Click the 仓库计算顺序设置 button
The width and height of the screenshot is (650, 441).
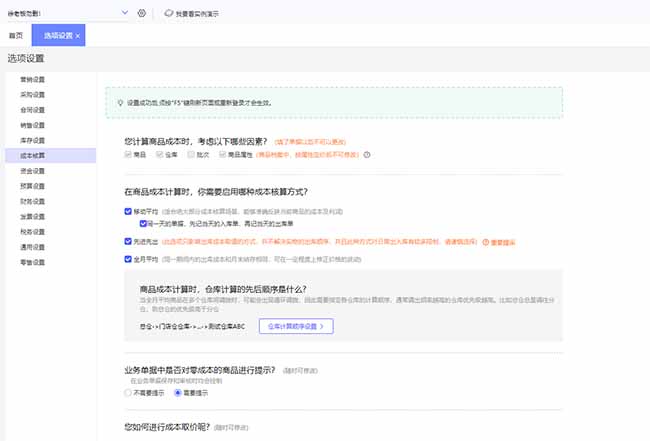295,326
